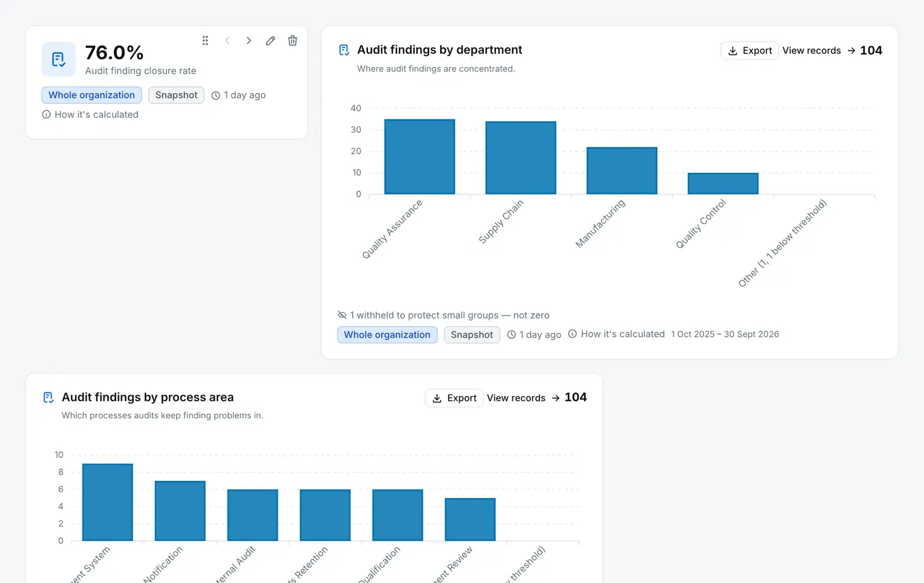
Task: Select Snapshot chip in department chart
Action: (x=472, y=335)
